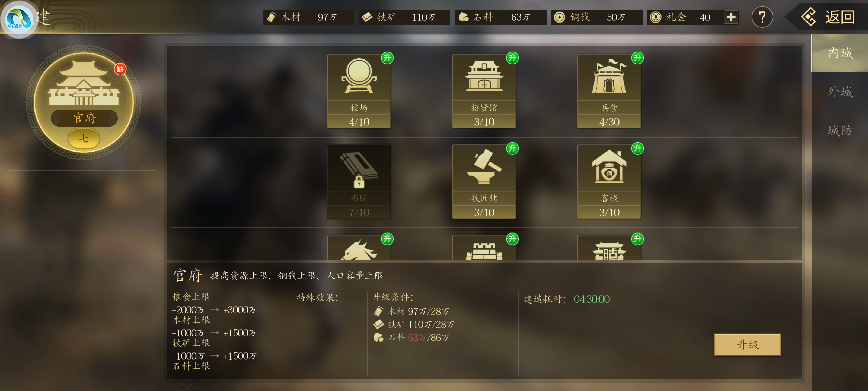Click the 升级 upgrade button
Image resolution: width=868 pixels, height=391 pixels.
(747, 345)
